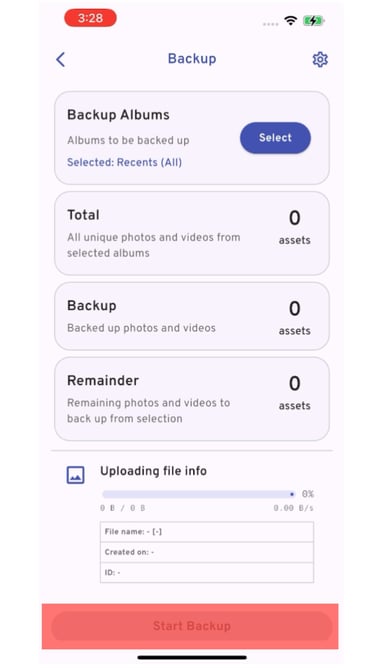Screen dimensions: 375x668
Task: Tap the Remainder assets card
Action: pyautogui.click(x=192, y=399)
